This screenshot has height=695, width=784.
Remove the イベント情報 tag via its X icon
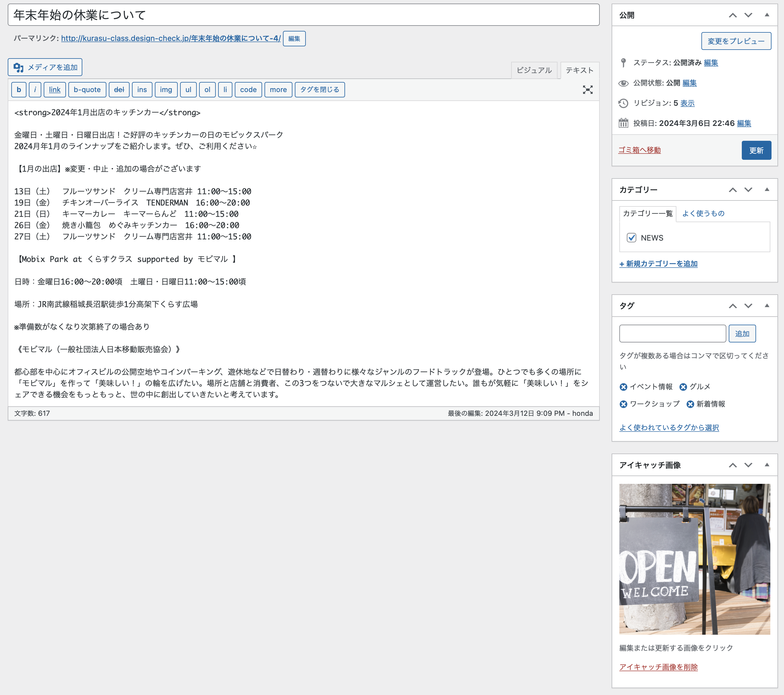click(x=623, y=387)
